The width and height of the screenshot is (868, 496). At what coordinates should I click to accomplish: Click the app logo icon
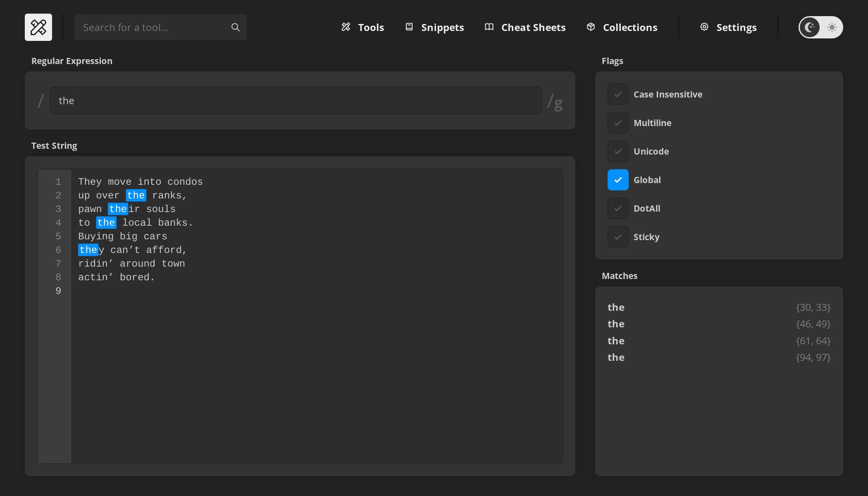click(x=38, y=27)
